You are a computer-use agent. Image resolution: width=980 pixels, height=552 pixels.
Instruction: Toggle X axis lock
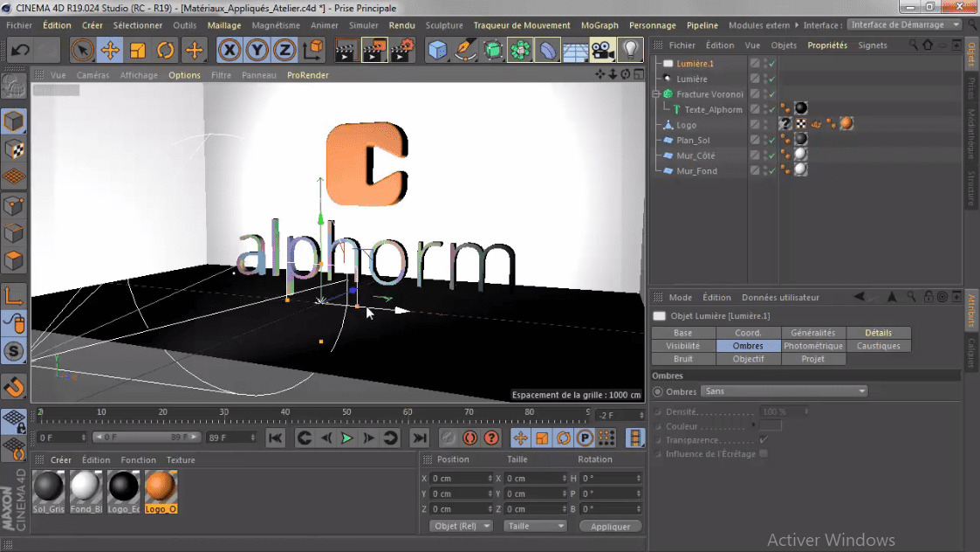click(230, 50)
